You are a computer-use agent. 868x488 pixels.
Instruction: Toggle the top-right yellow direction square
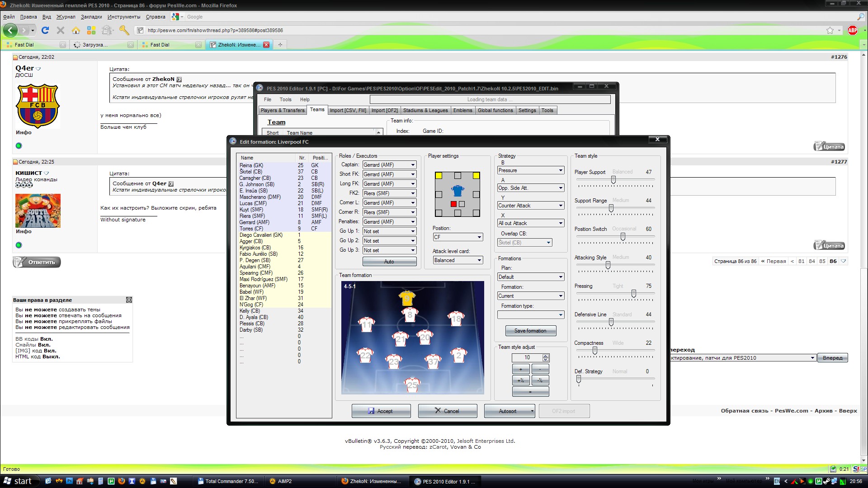476,175
